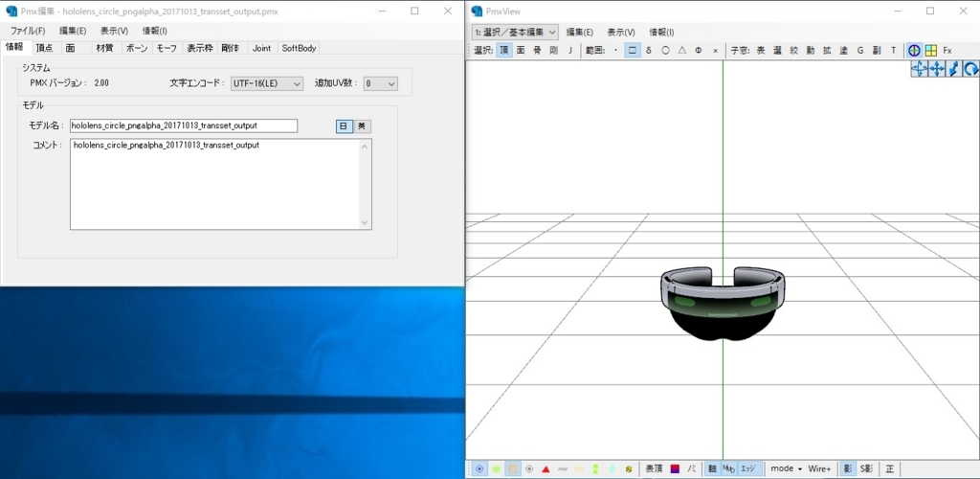Switch to the 頂点 tab
This screenshot has height=479, width=980.
tap(44, 48)
